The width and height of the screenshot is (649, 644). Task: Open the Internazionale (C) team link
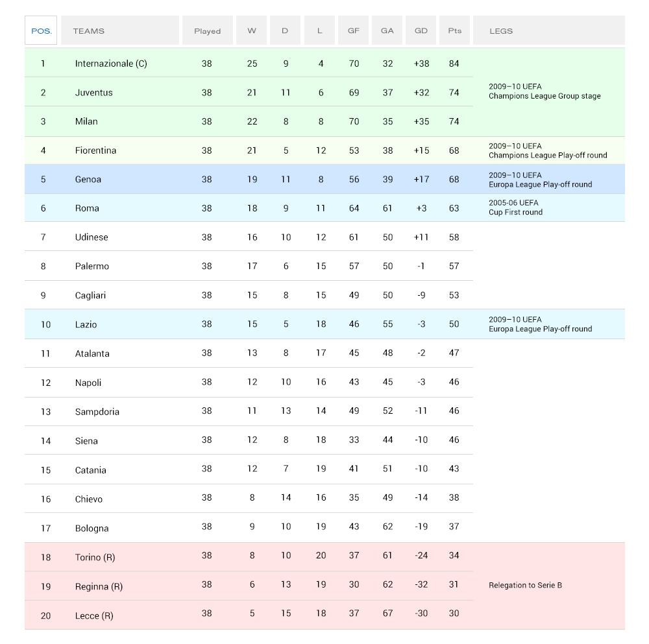click(111, 64)
